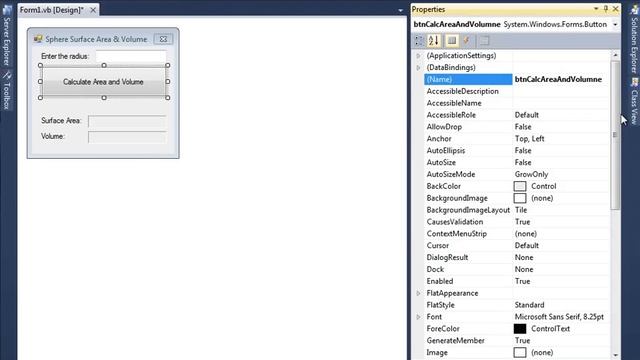This screenshot has height=360, width=640.
Task: Select the Cursor property row
Action: [517, 246]
